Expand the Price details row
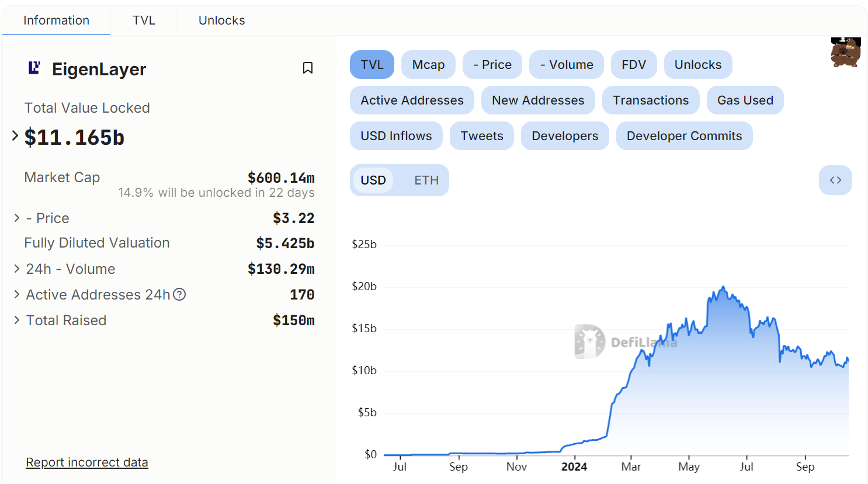This screenshot has width=868, height=484. click(17, 218)
